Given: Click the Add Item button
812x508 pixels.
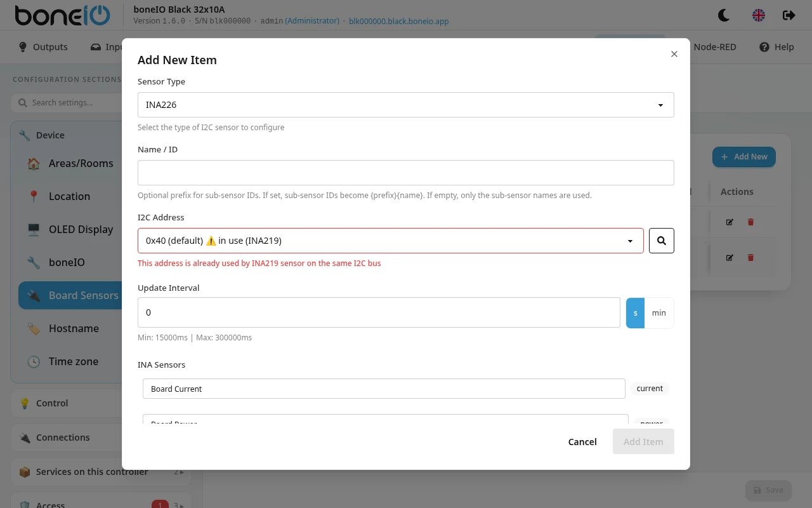Looking at the screenshot, I should pyautogui.click(x=643, y=441).
